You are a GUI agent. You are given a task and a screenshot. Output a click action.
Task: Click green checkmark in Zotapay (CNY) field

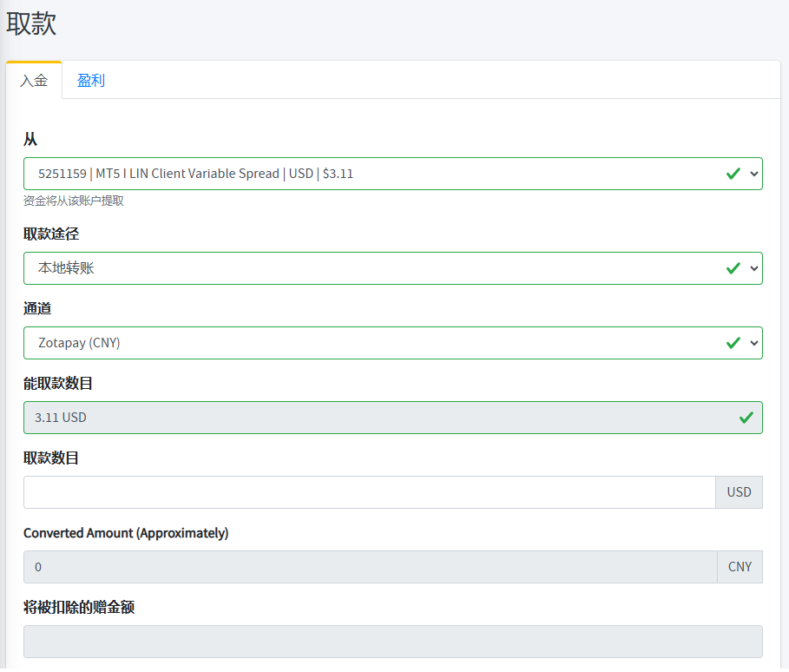tap(733, 343)
